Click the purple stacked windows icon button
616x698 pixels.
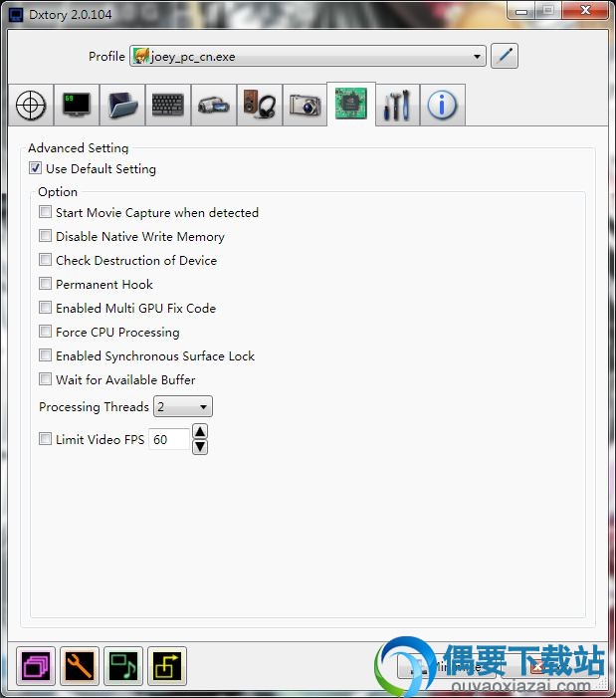tap(36, 666)
